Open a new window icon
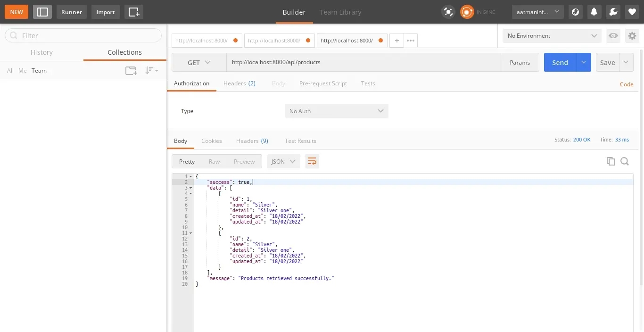 pyautogui.click(x=134, y=12)
